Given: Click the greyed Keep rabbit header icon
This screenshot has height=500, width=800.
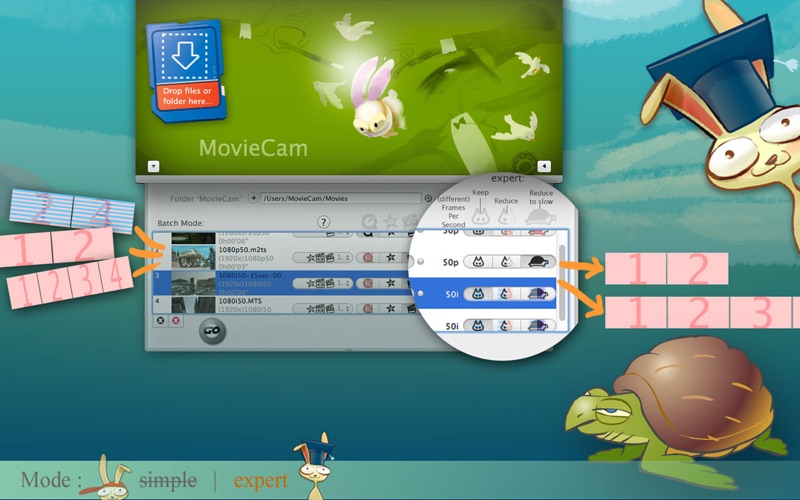Looking at the screenshot, I should [480, 215].
